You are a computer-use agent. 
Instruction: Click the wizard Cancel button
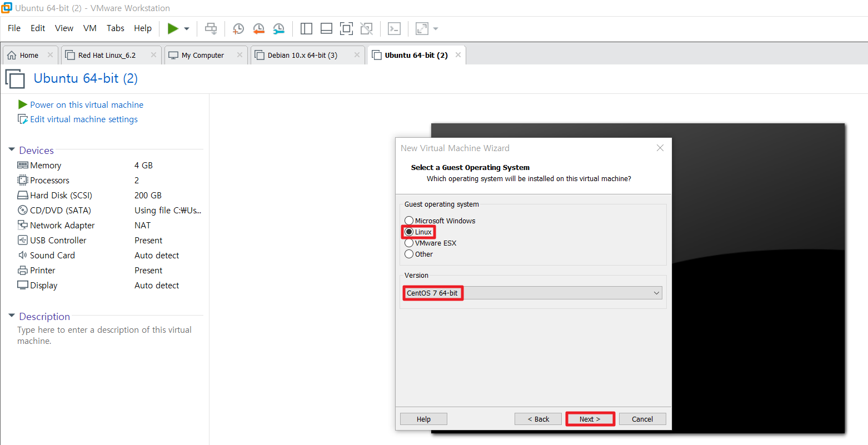[642, 419]
